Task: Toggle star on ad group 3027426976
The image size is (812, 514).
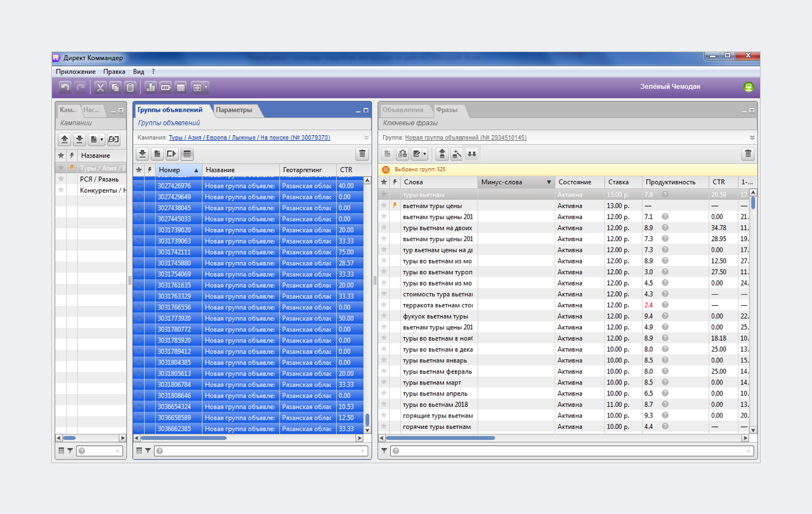Action: click(138, 186)
